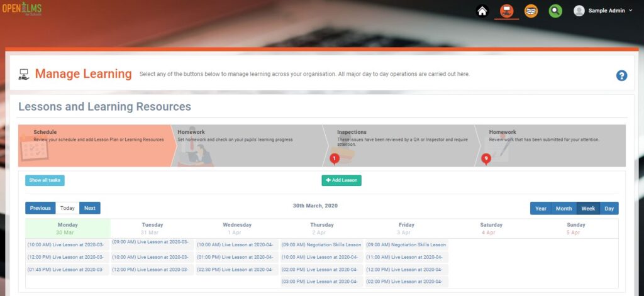Open Tuesday 12:00 PM Live Lesson
Screen dimensions: 644x296
(152, 270)
